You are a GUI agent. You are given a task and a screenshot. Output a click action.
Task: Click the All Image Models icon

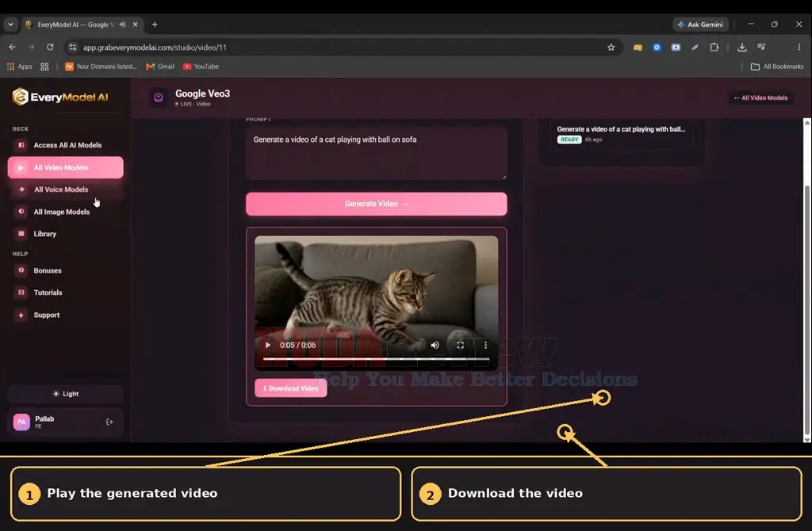(x=21, y=212)
